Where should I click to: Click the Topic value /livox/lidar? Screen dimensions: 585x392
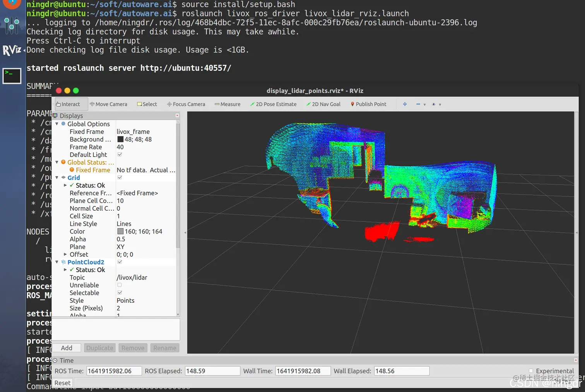point(132,277)
